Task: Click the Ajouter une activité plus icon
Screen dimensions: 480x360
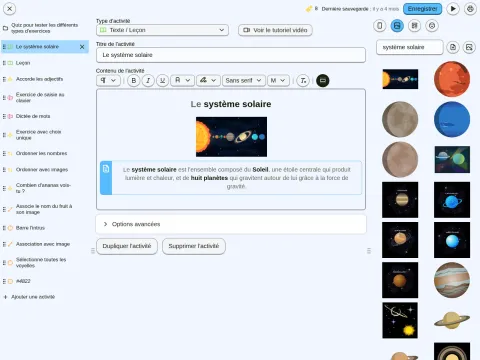Action: coord(5,297)
